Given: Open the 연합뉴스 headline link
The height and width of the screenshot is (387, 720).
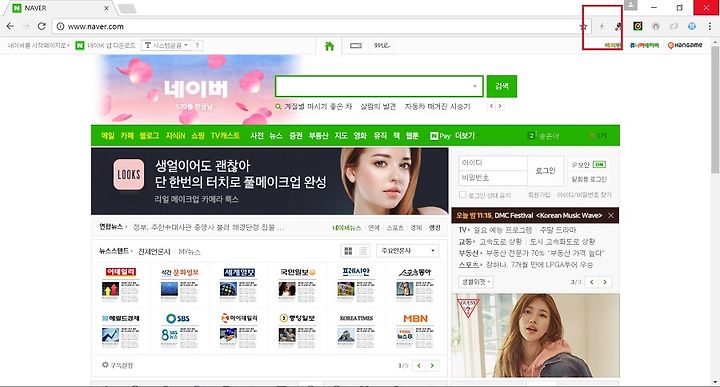Looking at the screenshot, I should tap(208, 227).
